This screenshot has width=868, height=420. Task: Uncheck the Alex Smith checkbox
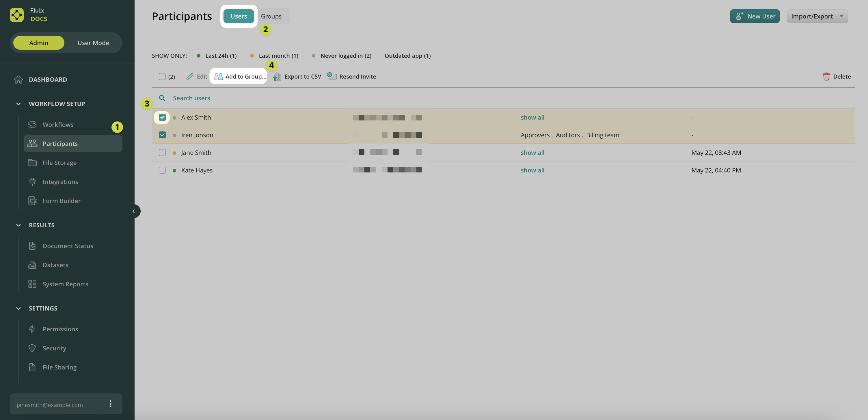pyautogui.click(x=162, y=117)
